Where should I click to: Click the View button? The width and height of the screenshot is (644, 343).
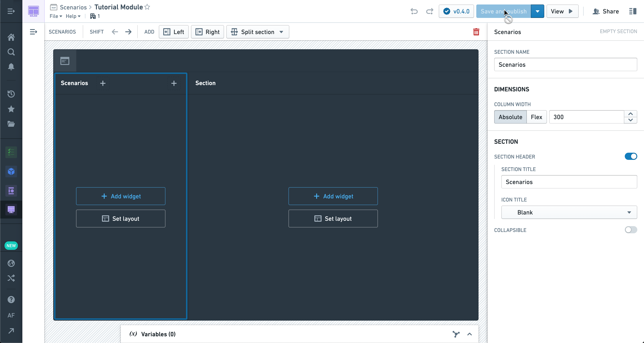[x=562, y=11]
